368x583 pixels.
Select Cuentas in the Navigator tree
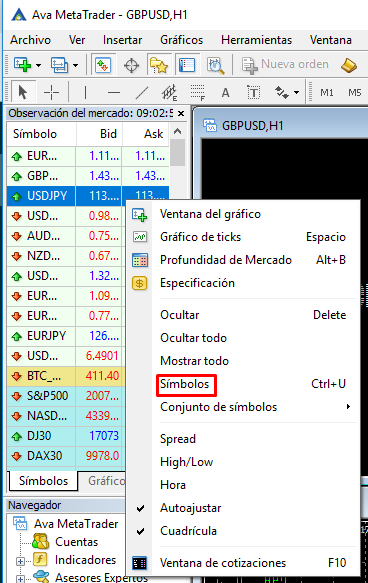tap(76, 542)
